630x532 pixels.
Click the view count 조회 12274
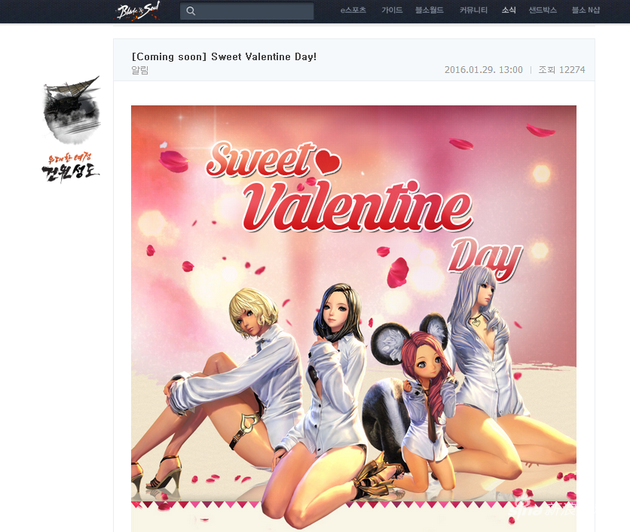(561, 70)
